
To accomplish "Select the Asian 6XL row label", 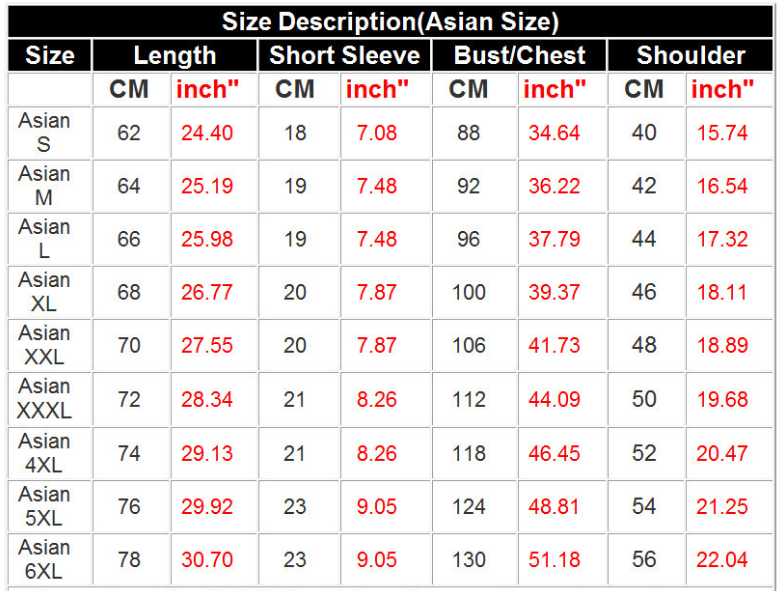I will click(44, 559).
